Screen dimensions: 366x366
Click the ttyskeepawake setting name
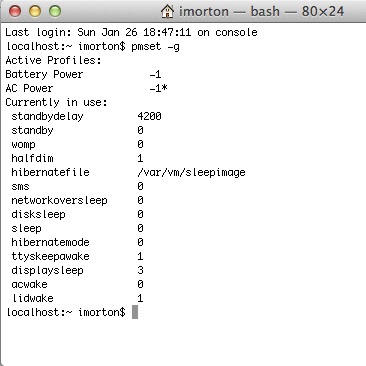coord(50,256)
